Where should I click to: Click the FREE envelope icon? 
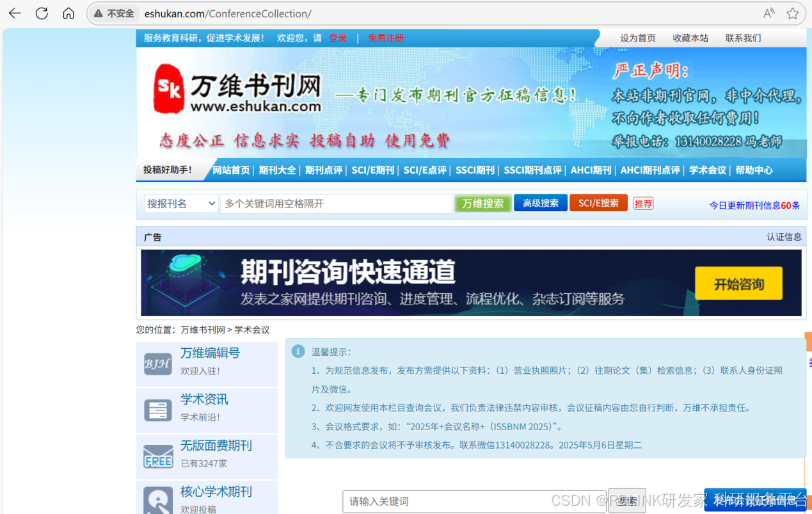(158, 456)
